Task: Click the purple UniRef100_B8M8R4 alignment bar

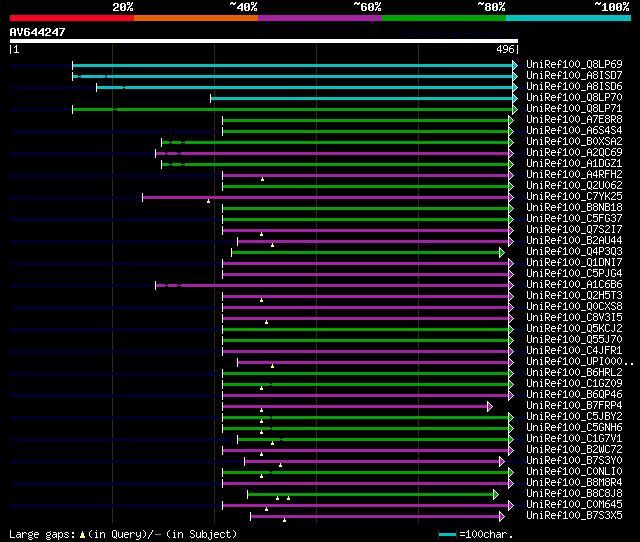Action: tap(366, 484)
